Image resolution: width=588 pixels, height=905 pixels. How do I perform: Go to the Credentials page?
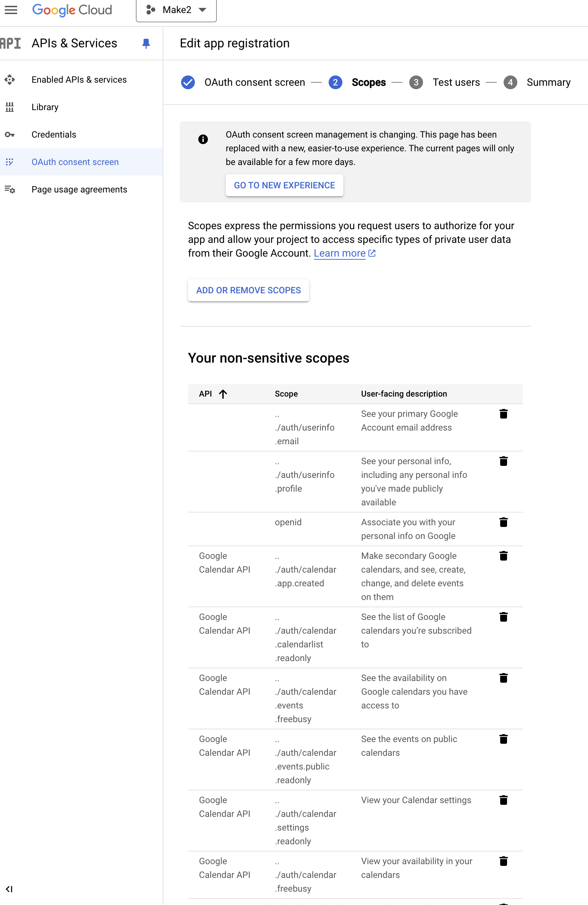click(54, 134)
